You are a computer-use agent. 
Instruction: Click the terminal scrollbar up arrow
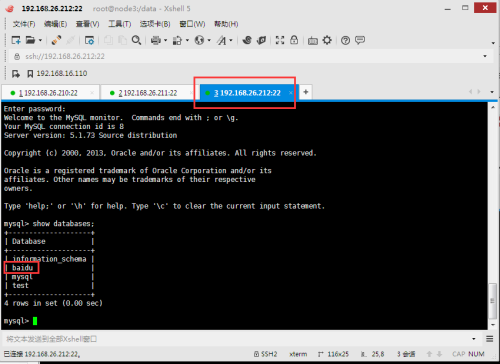pyautogui.click(x=493, y=107)
